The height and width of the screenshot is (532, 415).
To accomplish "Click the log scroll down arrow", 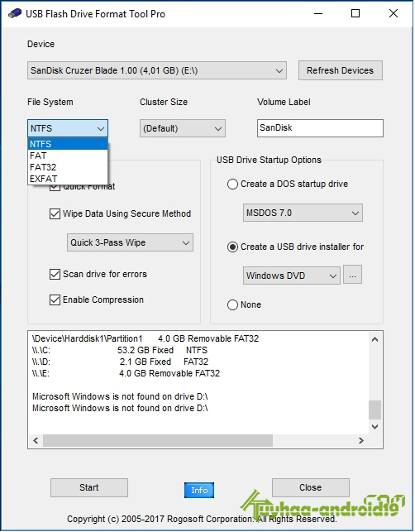I will (374, 426).
